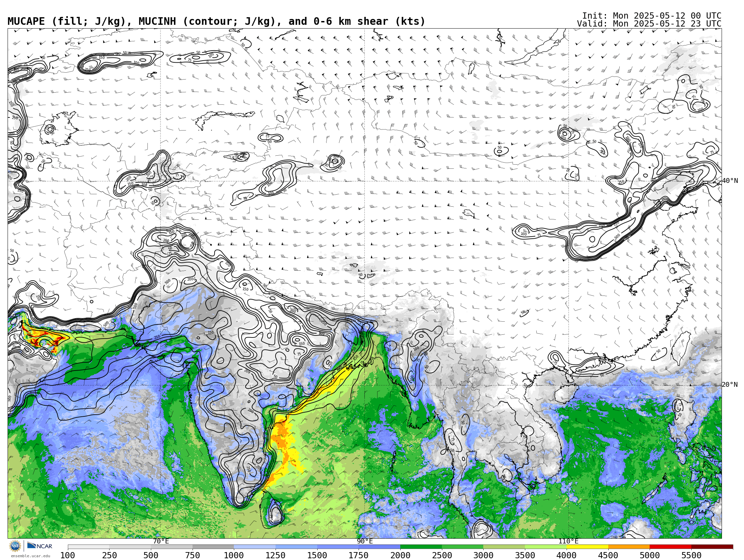This screenshot has width=744, height=560.
Task: Click the Valid: Mon 2025-05-12 23 UTC text
Action: (x=649, y=24)
